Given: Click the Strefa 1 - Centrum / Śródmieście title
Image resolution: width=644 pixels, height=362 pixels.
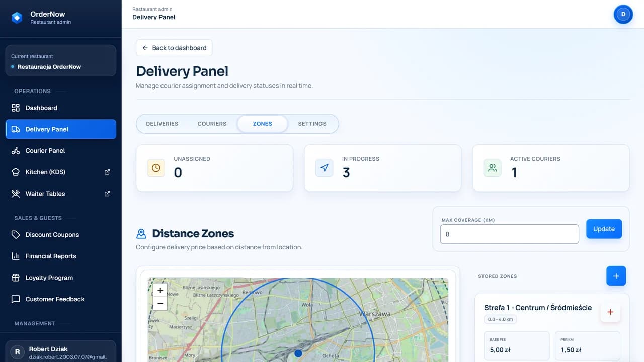Looking at the screenshot, I should pos(538,308).
